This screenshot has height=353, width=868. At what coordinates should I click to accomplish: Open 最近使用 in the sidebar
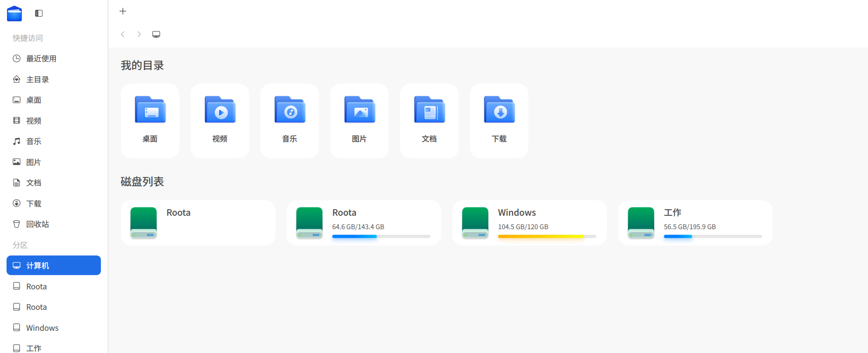(x=54, y=58)
